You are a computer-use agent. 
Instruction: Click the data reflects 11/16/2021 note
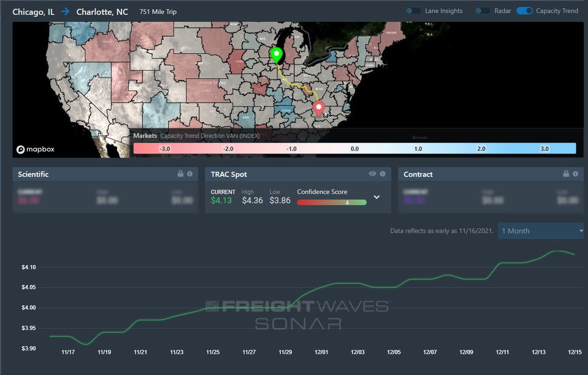click(442, 231)
